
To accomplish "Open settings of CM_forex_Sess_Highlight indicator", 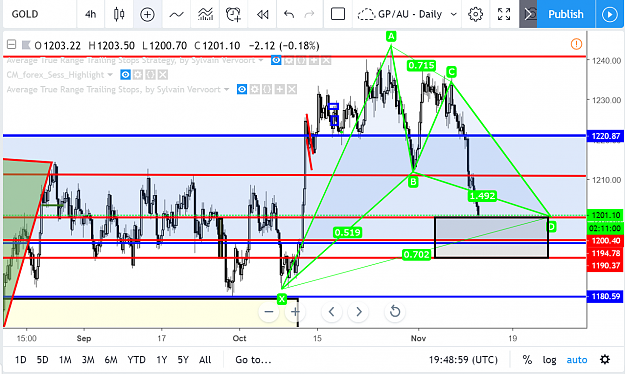I will pos(138,75).
